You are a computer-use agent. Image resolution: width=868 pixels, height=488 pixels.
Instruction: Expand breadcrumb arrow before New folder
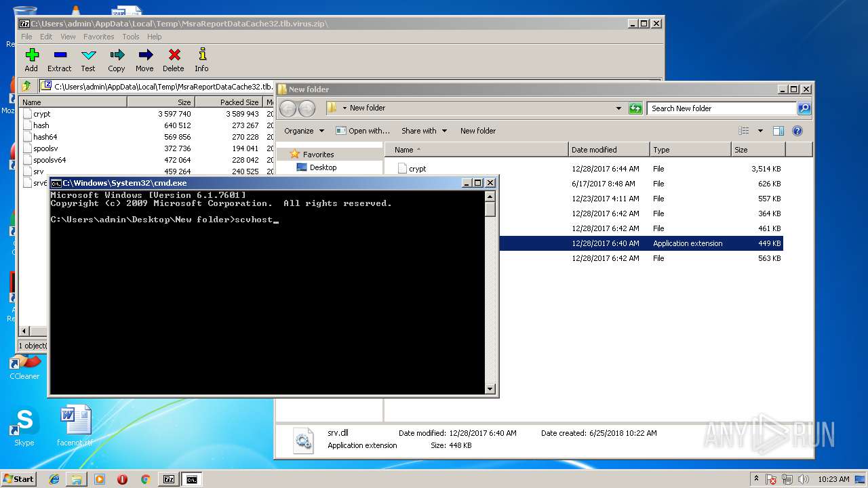[x=344, y=108]
